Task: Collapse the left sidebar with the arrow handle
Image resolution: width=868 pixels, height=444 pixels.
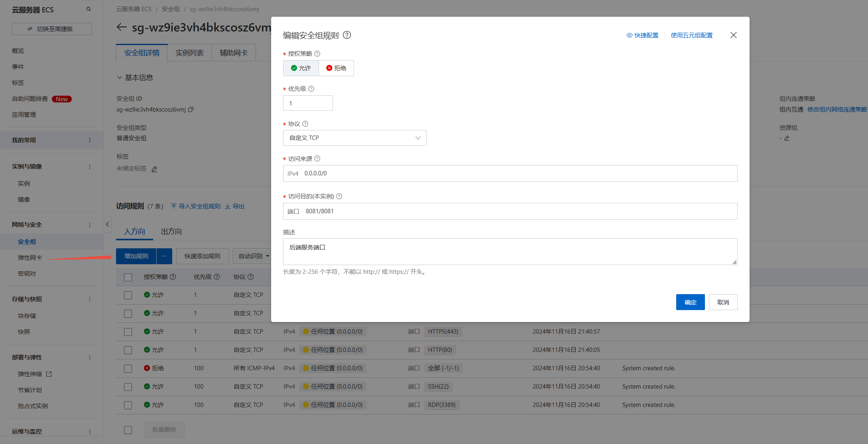Action: [x=107, y=224]
